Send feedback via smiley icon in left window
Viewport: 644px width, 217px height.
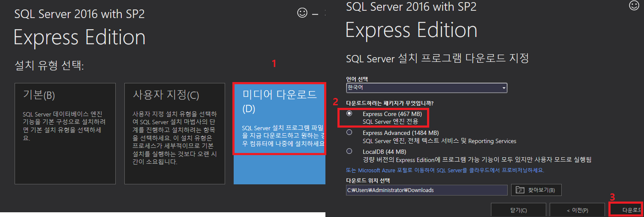302,13
